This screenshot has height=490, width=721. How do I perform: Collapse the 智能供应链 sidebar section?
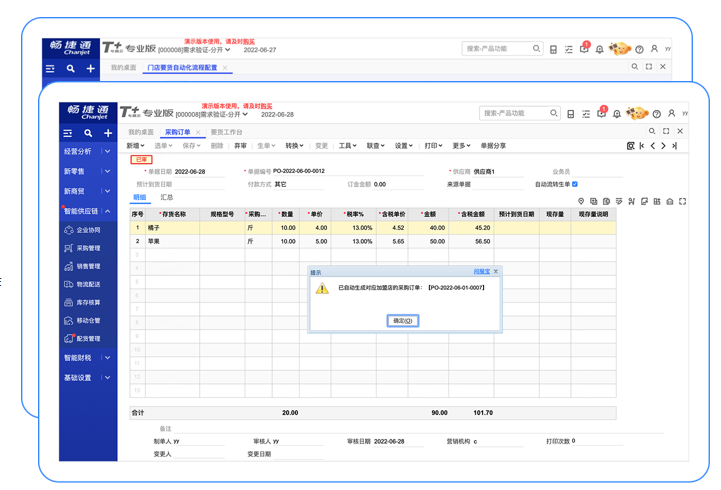[107, 211]
